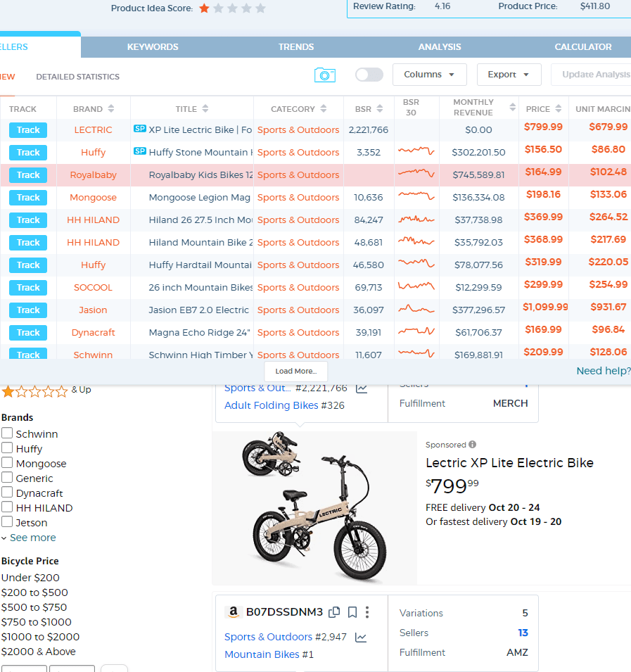Open the Export dropdown
Screen dimensions: 631x672
point(509,75)
